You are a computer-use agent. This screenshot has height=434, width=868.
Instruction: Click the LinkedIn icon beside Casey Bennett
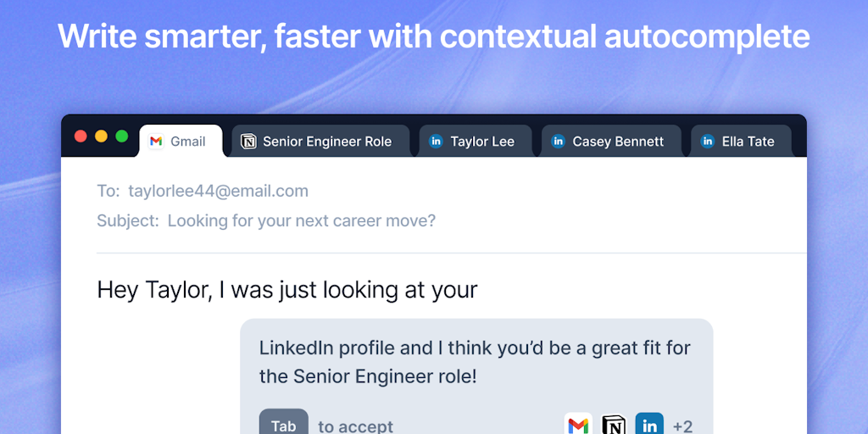(x=558, y=142)
